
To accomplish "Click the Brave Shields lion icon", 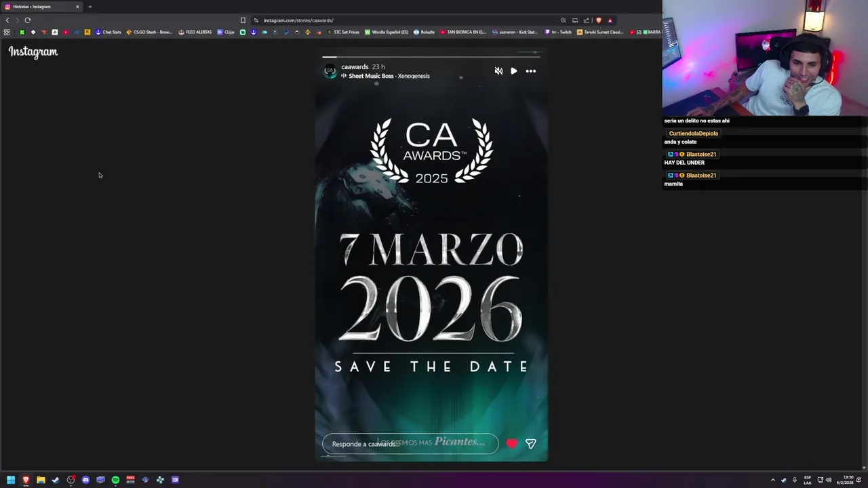I will pos(598,20).
